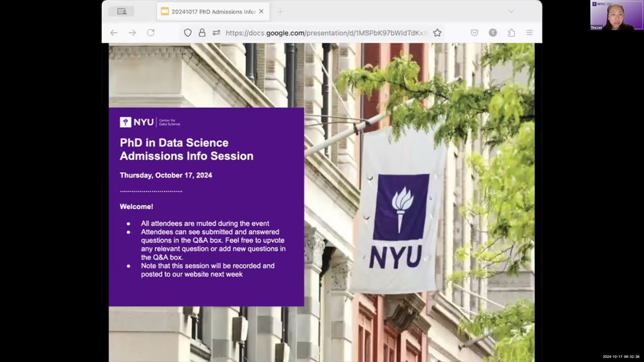The height and width of the screenshot is (362, 644).
Task: View site security padlock info
Action: coord(202,33)
